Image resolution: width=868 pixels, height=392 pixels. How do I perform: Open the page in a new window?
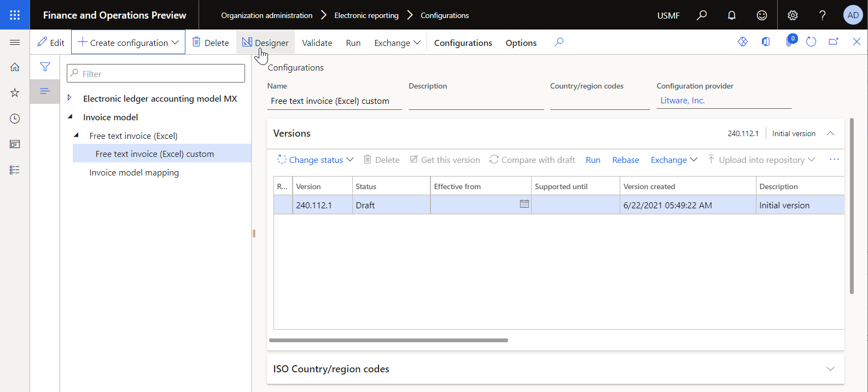point(834,42)
